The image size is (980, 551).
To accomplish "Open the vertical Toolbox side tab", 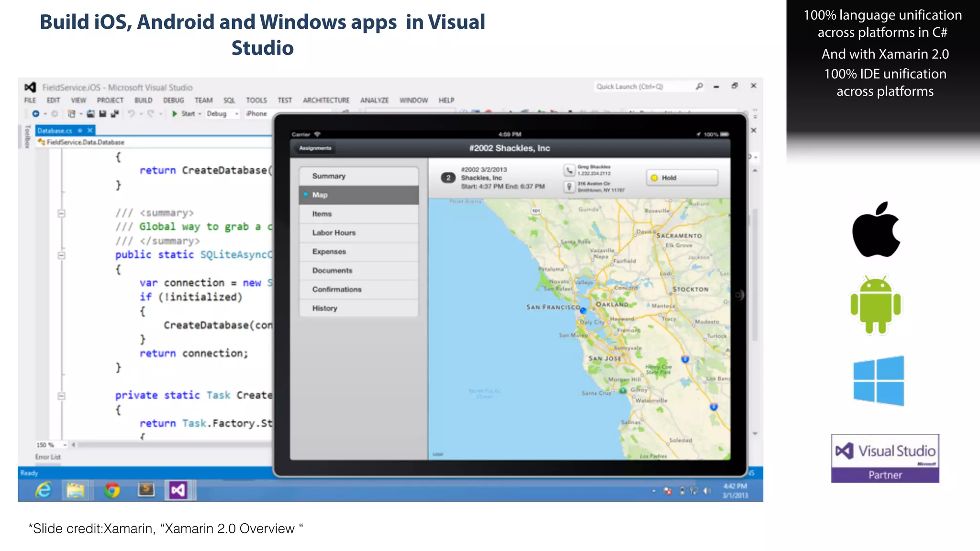I will coord(27,137).
